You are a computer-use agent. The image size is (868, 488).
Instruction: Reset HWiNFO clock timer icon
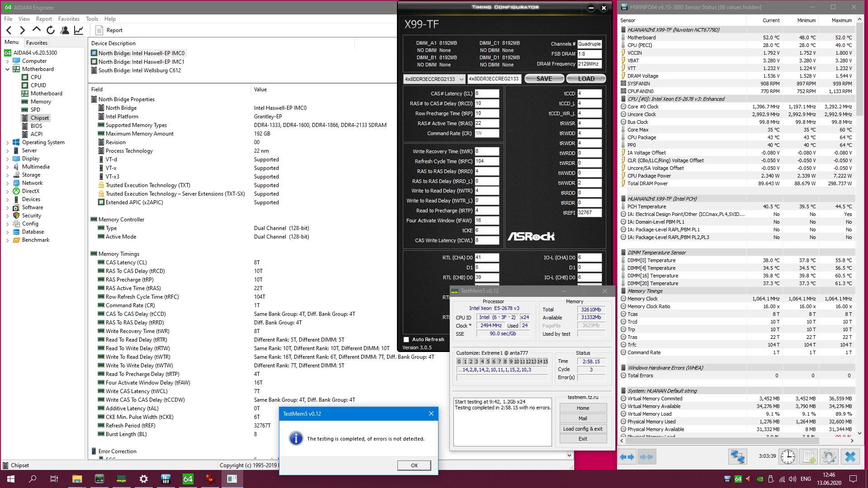coord(788,457)
